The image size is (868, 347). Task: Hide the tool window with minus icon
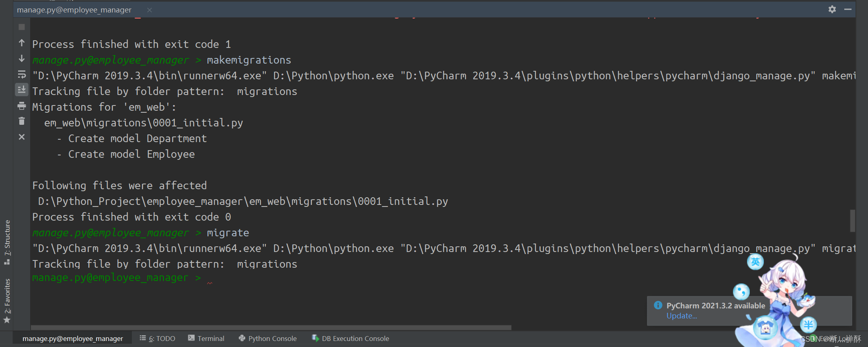(848, 9)
